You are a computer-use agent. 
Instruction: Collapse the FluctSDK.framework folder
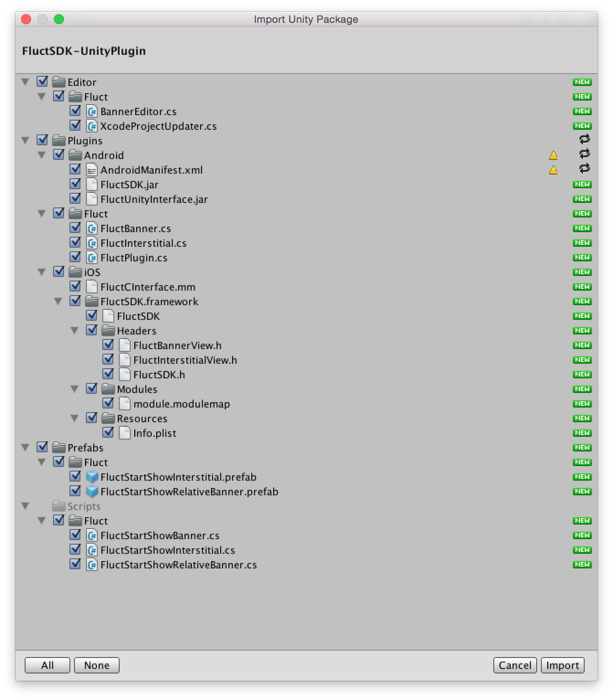point(58,302)
